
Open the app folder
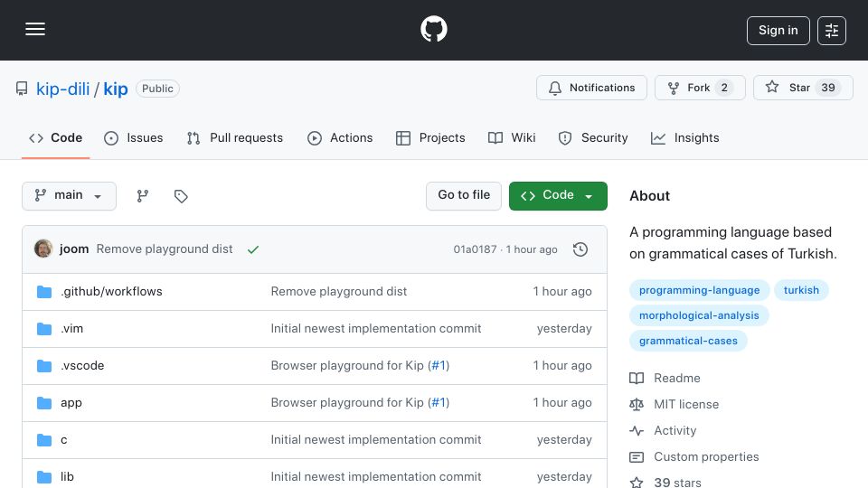[71, 403]
